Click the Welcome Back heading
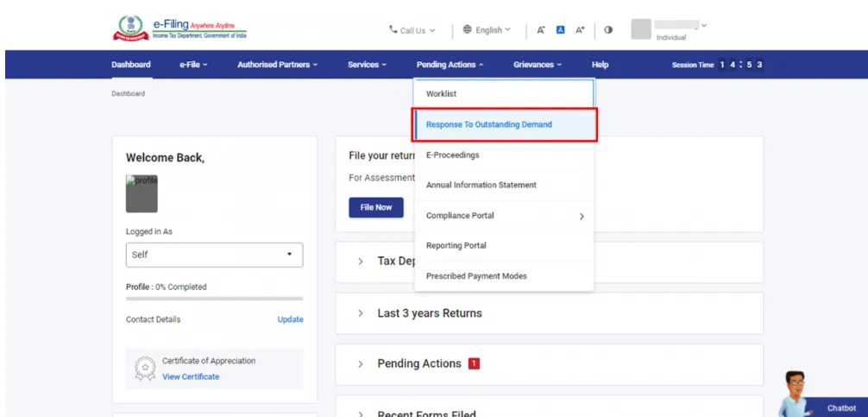This screenshot has width=868, height=417. click(165, 158)
